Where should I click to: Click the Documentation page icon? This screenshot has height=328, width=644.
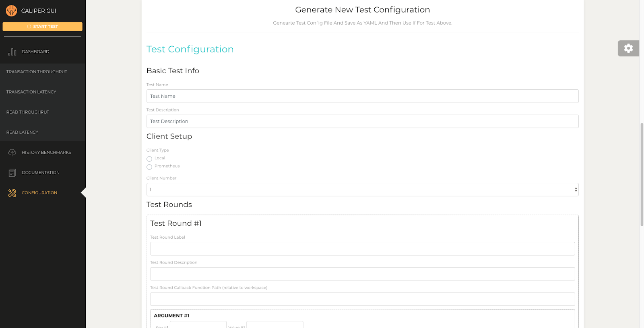click(x=12, y=173)
